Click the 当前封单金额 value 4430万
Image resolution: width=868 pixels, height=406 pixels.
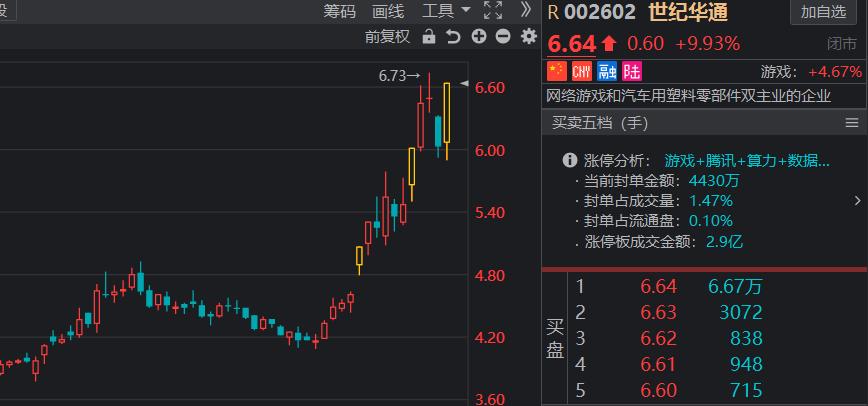[714, 181]
